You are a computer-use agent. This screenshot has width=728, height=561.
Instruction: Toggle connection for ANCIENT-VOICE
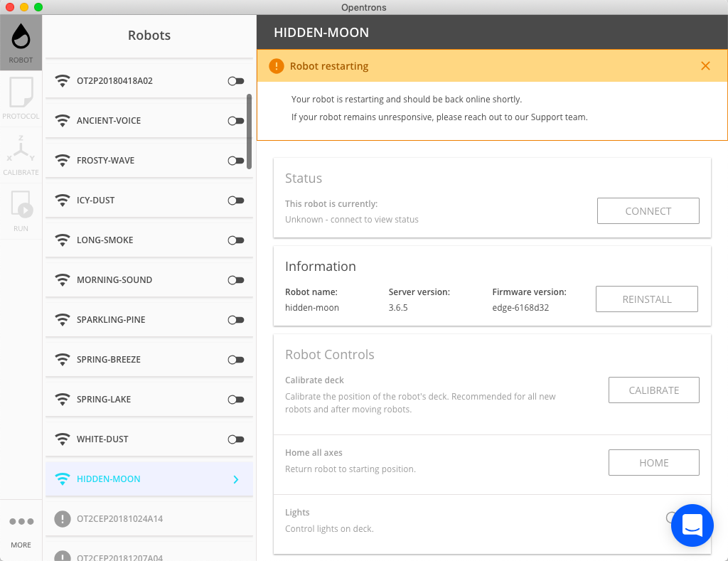(x=236, y=121)
